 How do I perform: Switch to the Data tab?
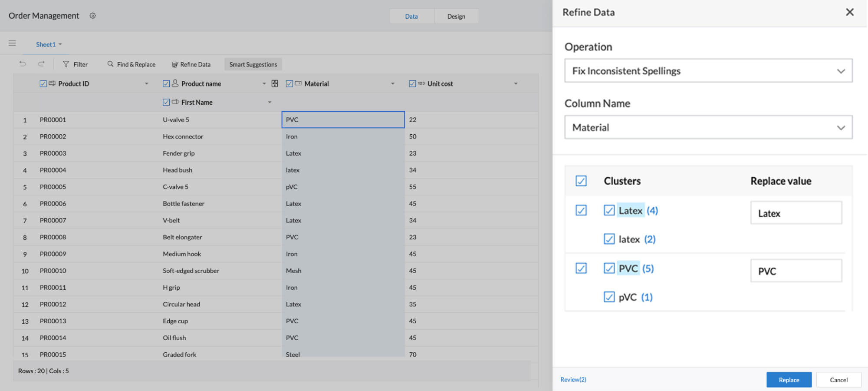[411, 17]
